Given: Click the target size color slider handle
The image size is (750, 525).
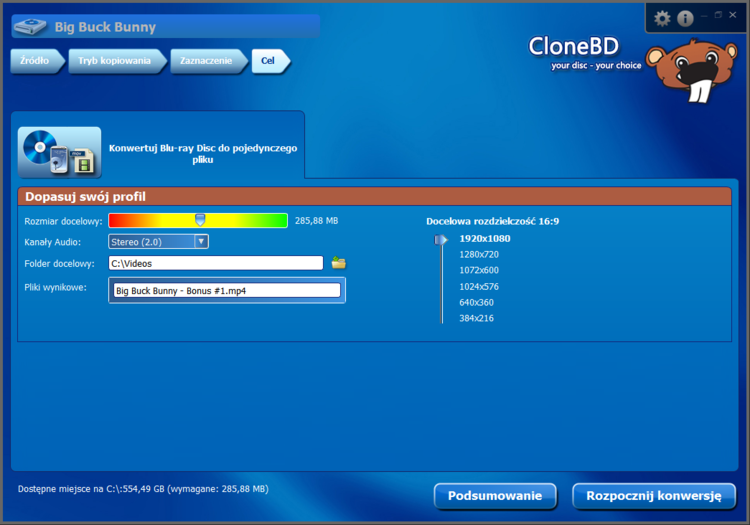Looking at the screenshot, I should tap(200, 220).
